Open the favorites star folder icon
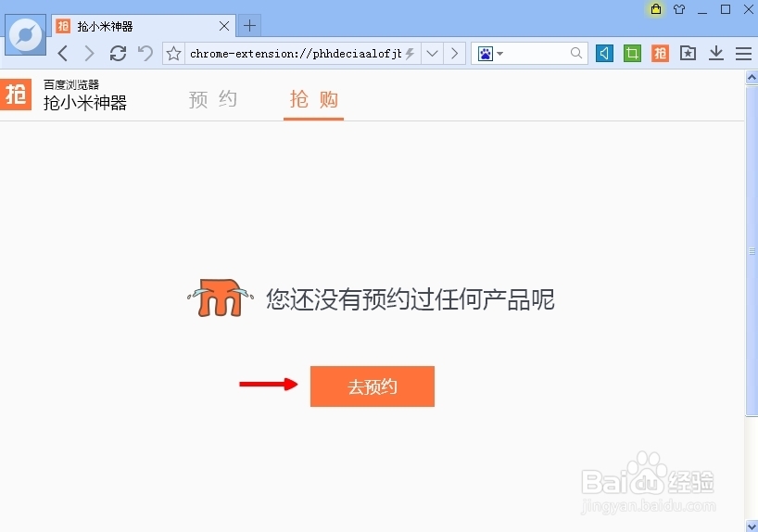This screenshot has width=758, height=532. click(688, 53)
